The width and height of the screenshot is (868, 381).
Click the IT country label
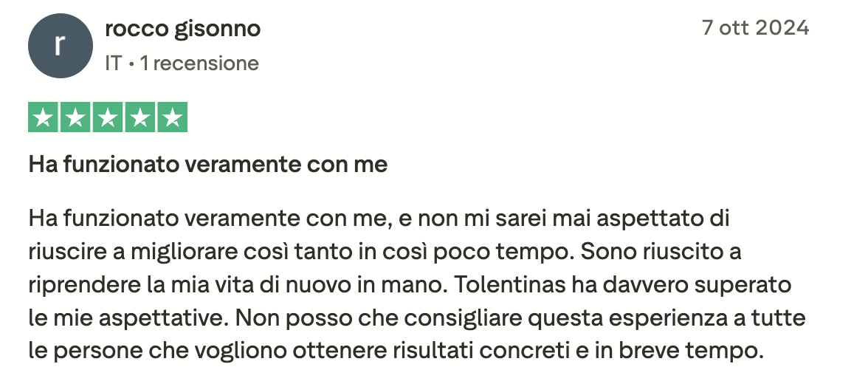coord(114,63)
